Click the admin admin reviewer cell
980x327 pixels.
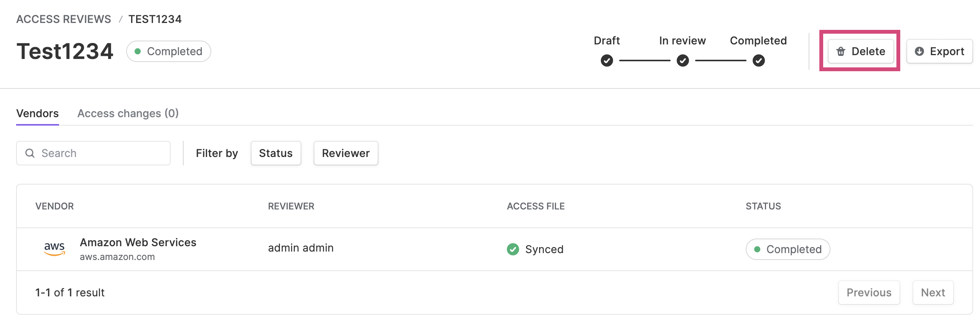pos(301,248)
